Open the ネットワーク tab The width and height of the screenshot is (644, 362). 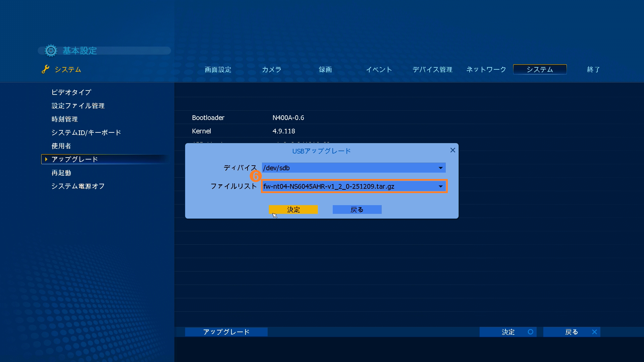486,69
